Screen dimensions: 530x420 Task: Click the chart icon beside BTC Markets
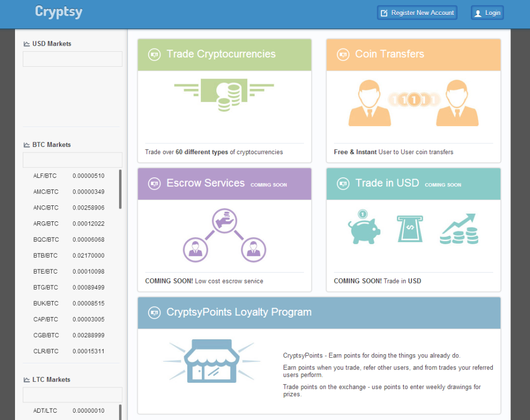pyautogui.click(x=27, y=145)
